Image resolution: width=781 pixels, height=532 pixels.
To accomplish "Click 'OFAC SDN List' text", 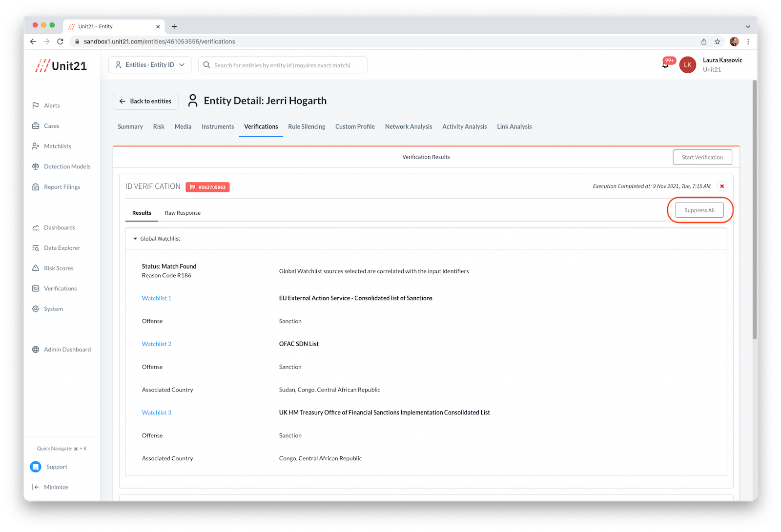I will 299,344.
